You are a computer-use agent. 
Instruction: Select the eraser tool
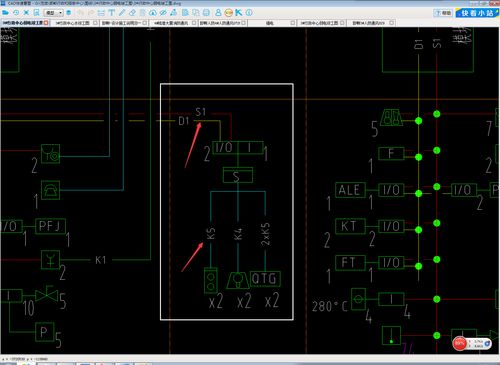tap(132, 13)
